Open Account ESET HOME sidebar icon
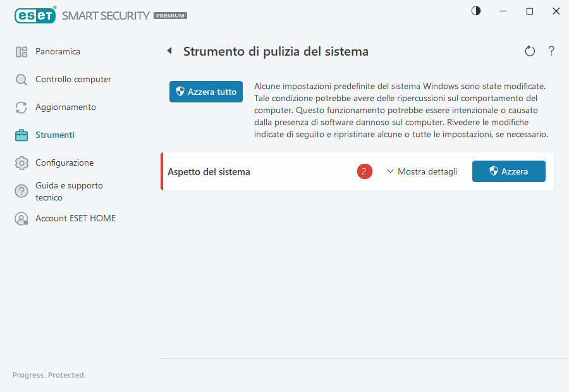This screenshot has height=392, width=569. (x=22, y=218)
